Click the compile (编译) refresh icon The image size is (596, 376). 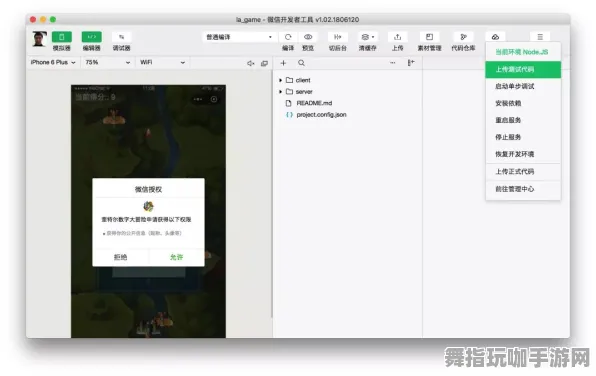(288, 37)
